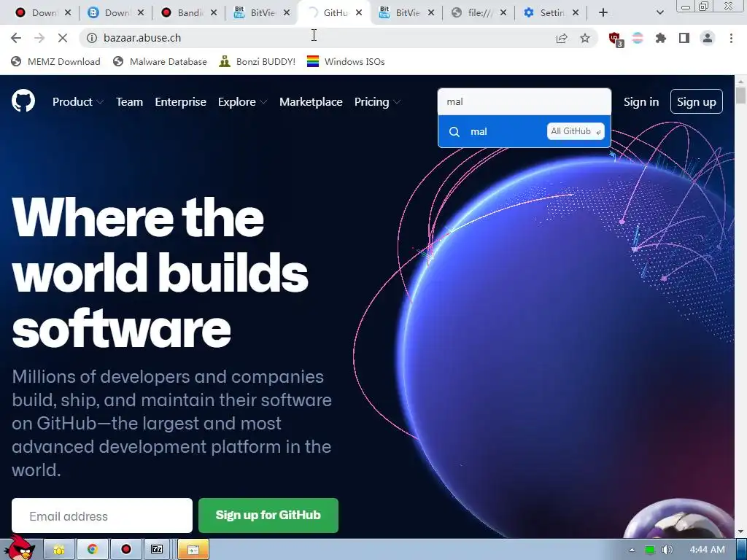Click the Share this page icon
The image size is (747, 560).
click(562, 38)
